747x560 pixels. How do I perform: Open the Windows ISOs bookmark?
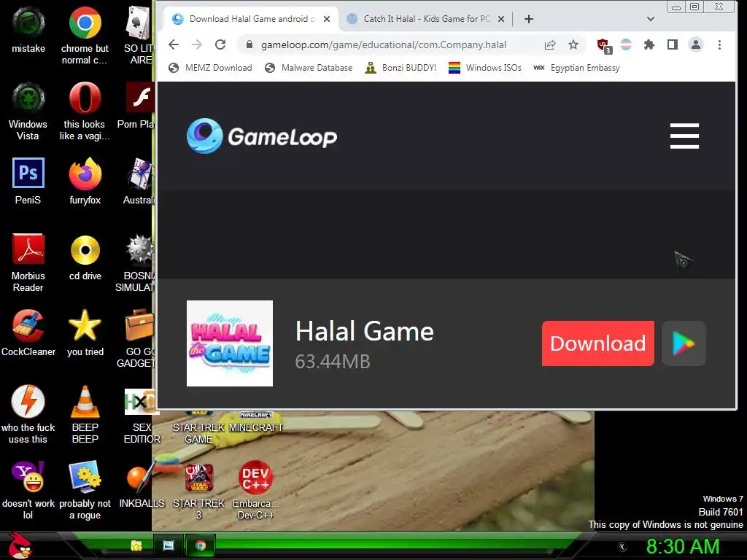coord(485,68)
